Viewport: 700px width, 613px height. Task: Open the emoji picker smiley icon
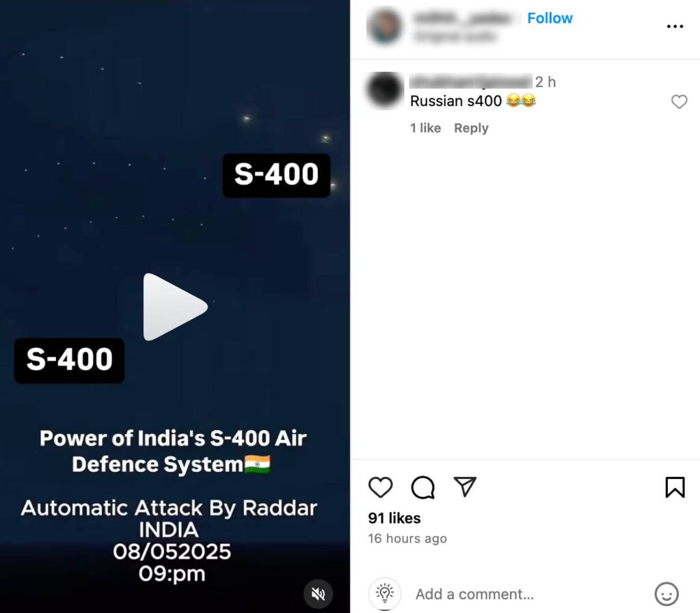667,594
